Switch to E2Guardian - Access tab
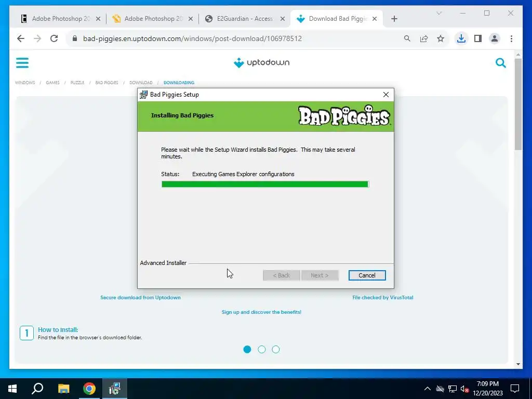 pos(245,19)
